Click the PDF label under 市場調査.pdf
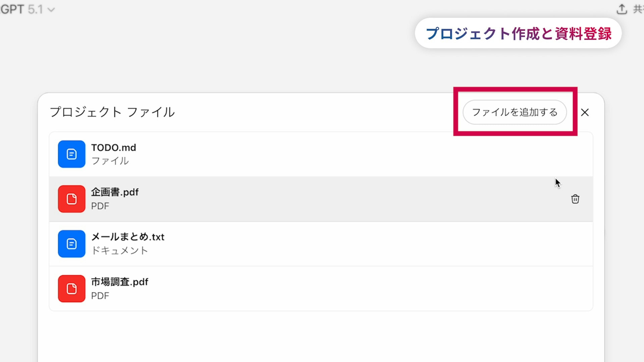This screenshot has width=644, height=362. [x=100, y=296]
